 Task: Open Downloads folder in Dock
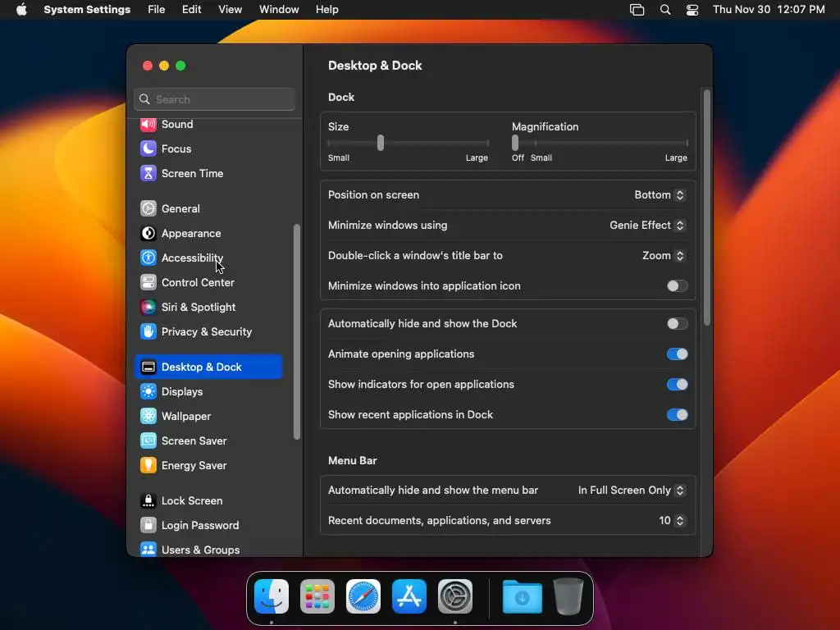pyautogui.click(x=523, y=596)
